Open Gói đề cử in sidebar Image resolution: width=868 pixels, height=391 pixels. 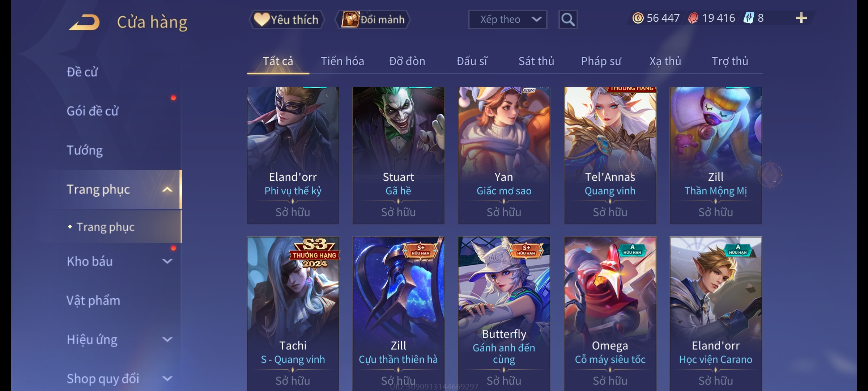[x=93, y=111]
